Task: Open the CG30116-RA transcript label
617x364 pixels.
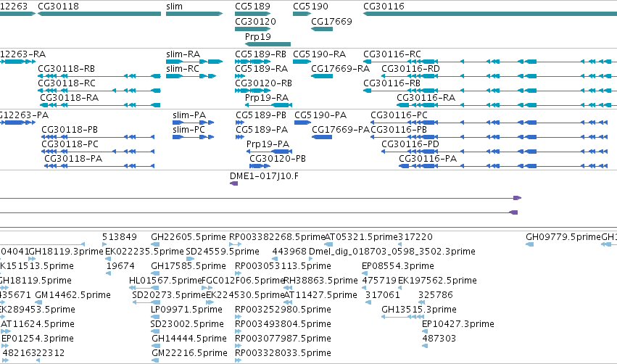Action: coord(426,97)
